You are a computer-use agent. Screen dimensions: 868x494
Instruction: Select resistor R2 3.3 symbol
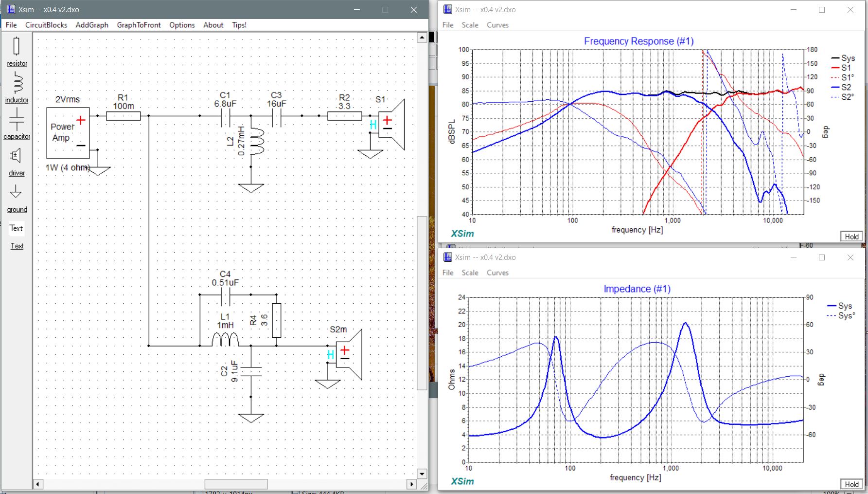click(x=344, y=116)
